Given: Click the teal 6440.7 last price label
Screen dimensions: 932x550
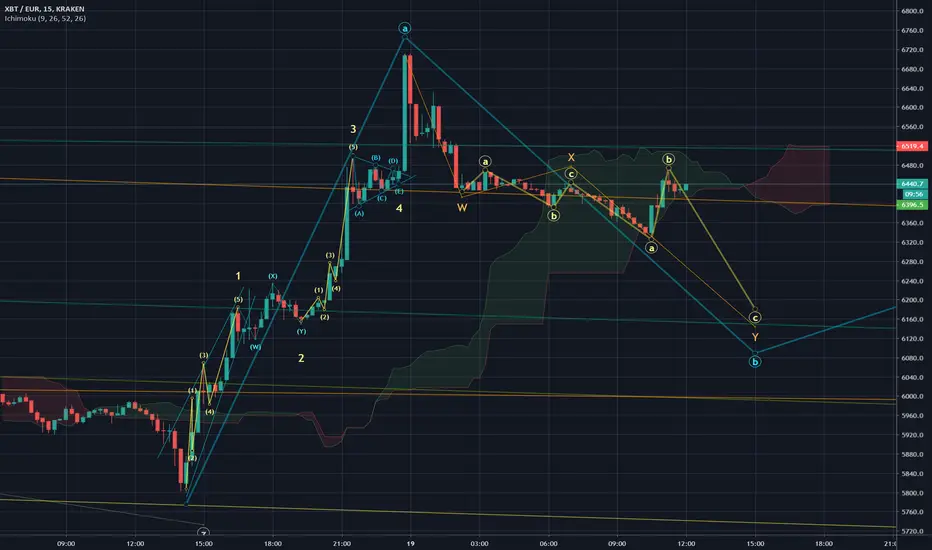Looking at the screenshot, I should pos(912,184).
